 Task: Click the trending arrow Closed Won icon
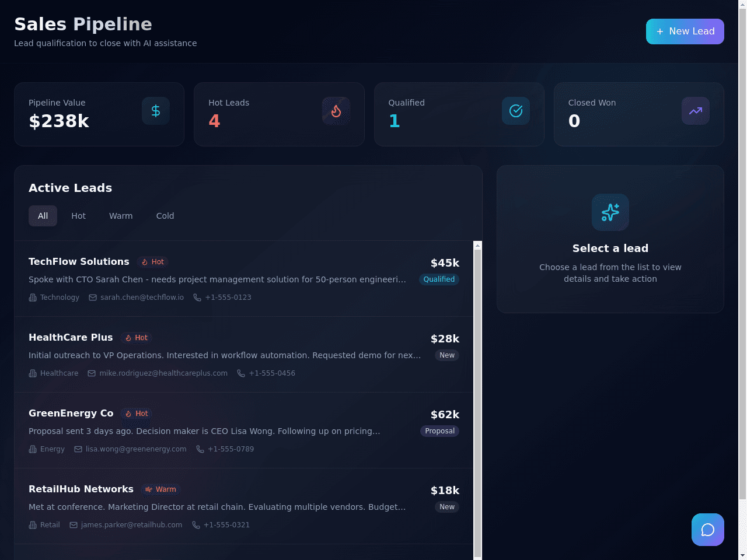pos(696,111)
